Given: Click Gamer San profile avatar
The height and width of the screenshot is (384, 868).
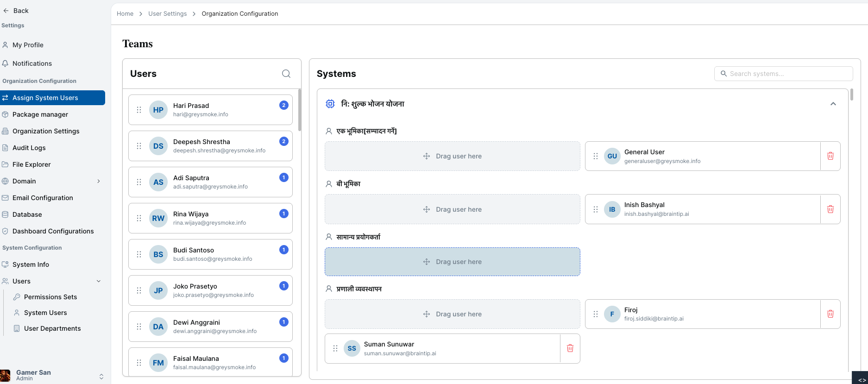Looking at the screenshot, I should (x=6, y=376).
